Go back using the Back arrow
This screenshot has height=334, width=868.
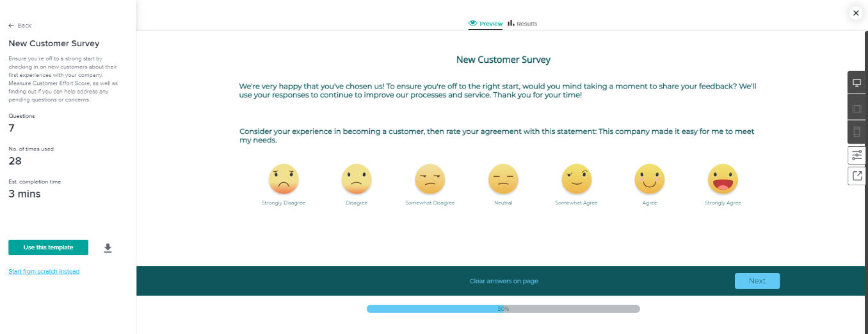pyautogui.click(x=20, y=26)
